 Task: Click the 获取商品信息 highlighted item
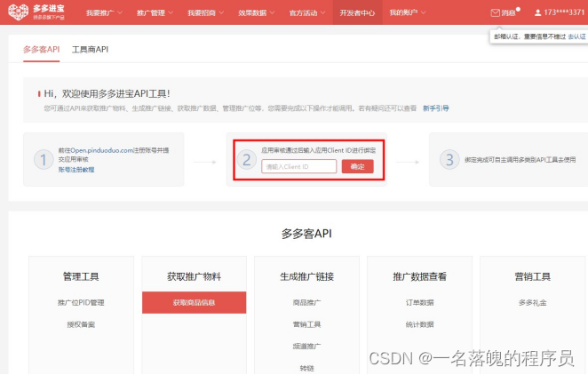[x=194, y=302]
